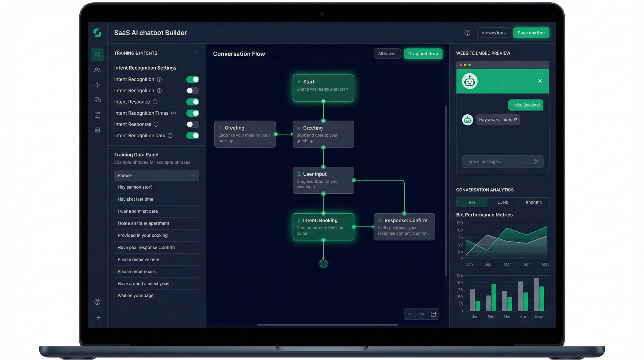This screenshot has height=360, width=644.
Task: Toggle off Intent Resounoe switch
Action: pyautogui.click(x=193, y=102)
